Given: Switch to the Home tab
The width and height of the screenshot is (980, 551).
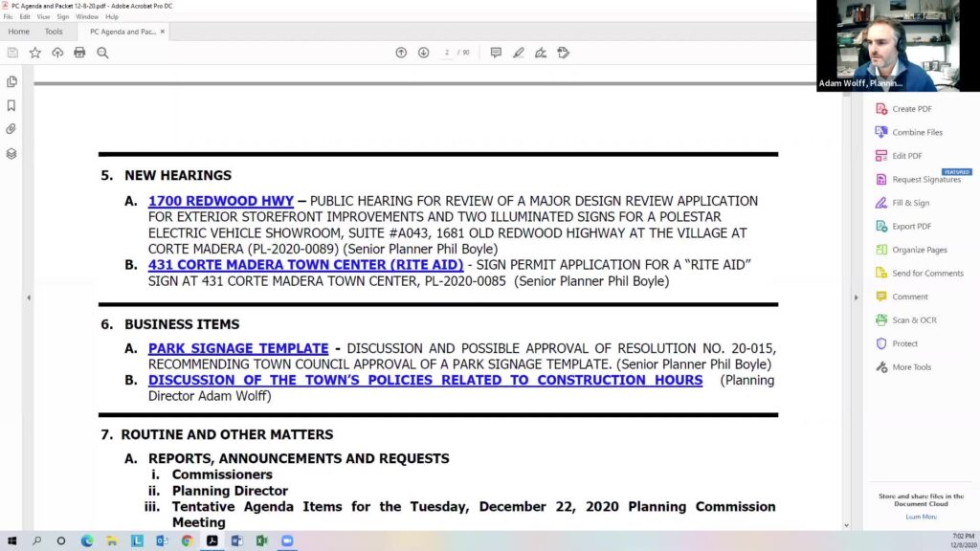Looking at the screenshot, I should [x=19, y=32].
